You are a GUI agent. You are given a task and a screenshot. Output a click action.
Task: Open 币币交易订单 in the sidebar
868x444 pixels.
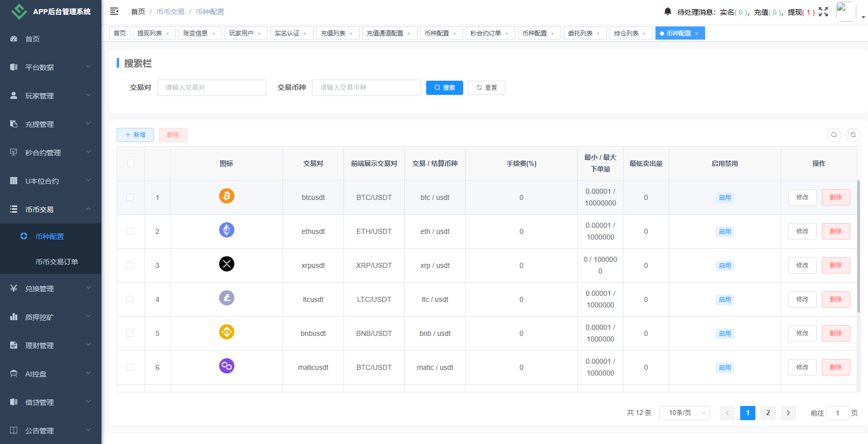click(57, 262)
